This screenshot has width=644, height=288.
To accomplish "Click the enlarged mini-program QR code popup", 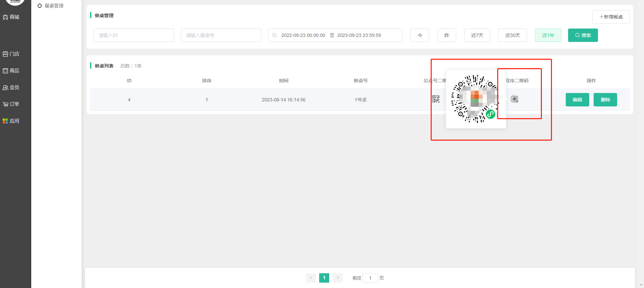I will pyautogui.click(x=475, y=99).
